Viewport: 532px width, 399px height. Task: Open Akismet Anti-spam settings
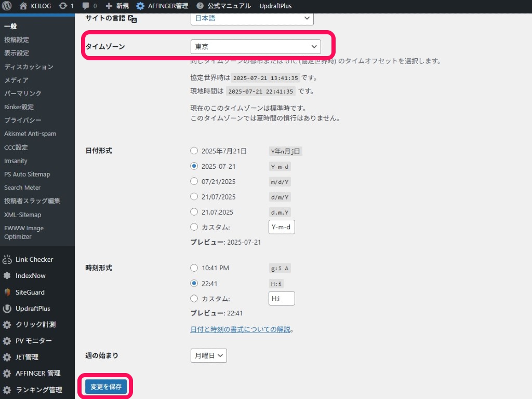[30, 134]
